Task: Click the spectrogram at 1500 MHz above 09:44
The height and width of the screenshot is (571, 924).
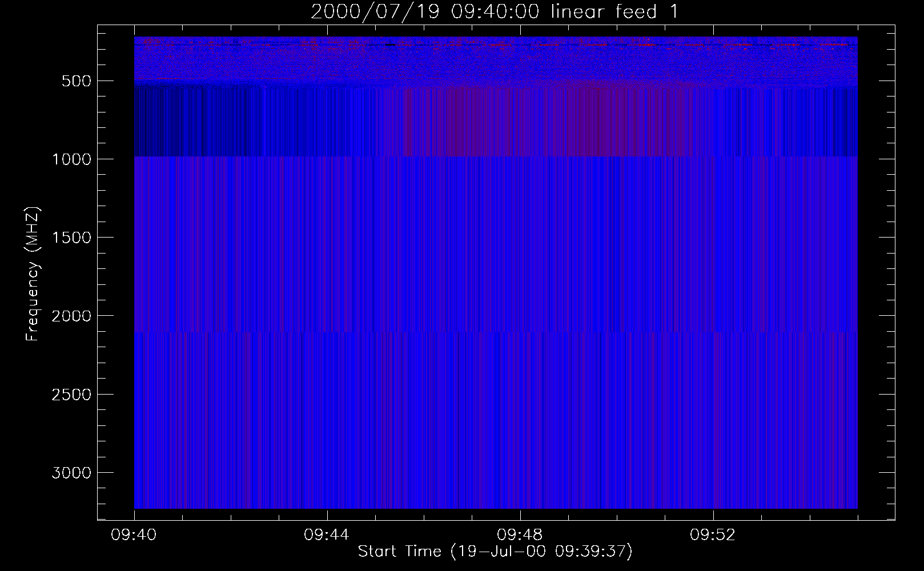Action: [x=327, y=237]
